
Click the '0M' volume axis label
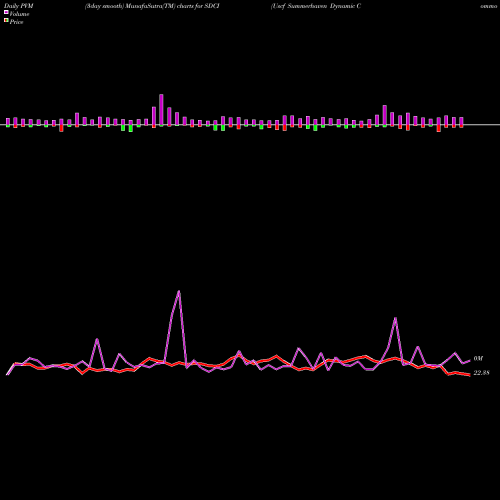coord(478,359)
